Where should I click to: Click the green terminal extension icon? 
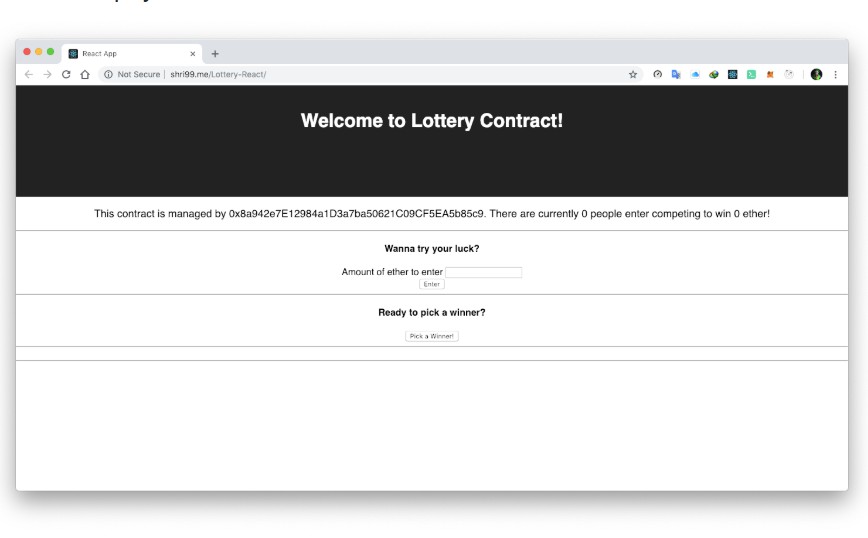[751, 74]
